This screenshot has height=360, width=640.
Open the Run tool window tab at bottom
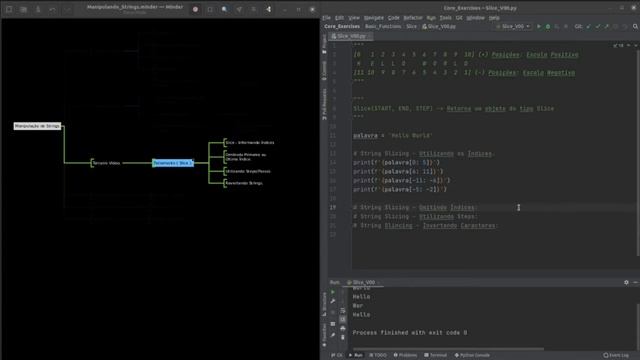[x=356, y=355]
